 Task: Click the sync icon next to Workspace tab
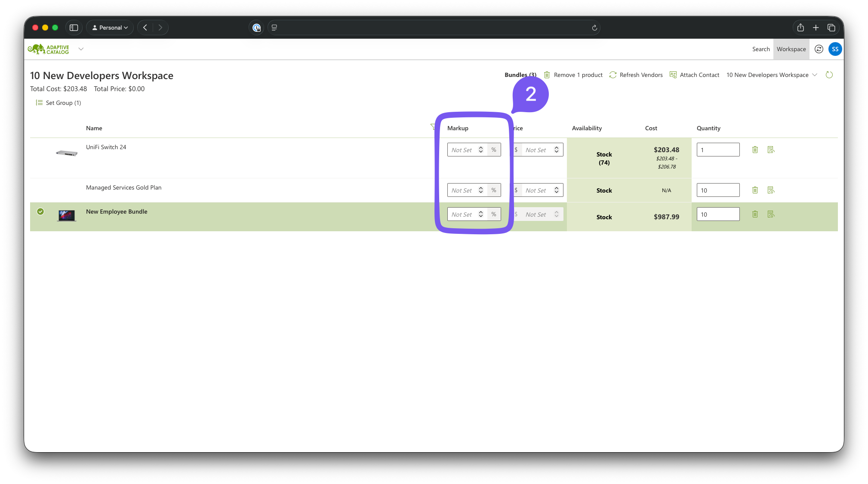pyautogui.click(x=819, y=49)
